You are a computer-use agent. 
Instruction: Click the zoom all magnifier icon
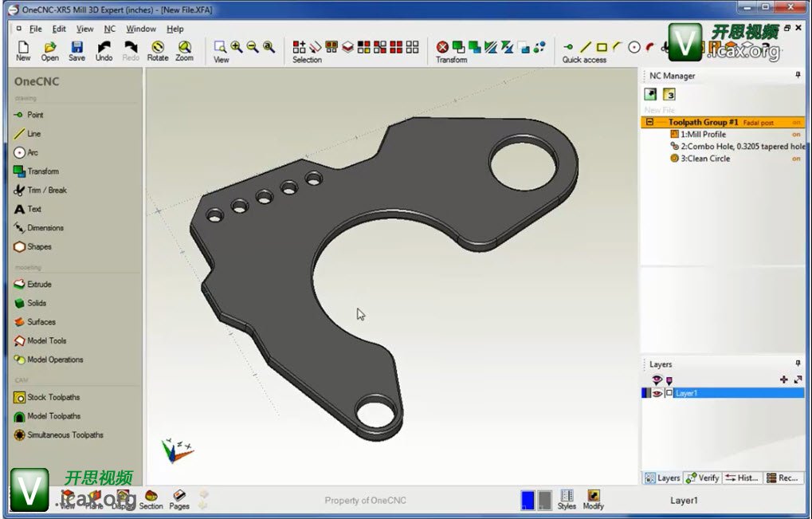[269, 47]
